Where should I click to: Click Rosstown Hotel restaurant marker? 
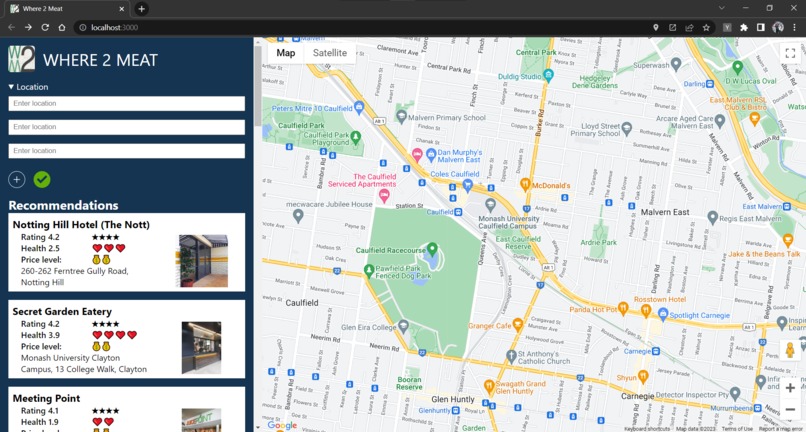tap(646, 310)
